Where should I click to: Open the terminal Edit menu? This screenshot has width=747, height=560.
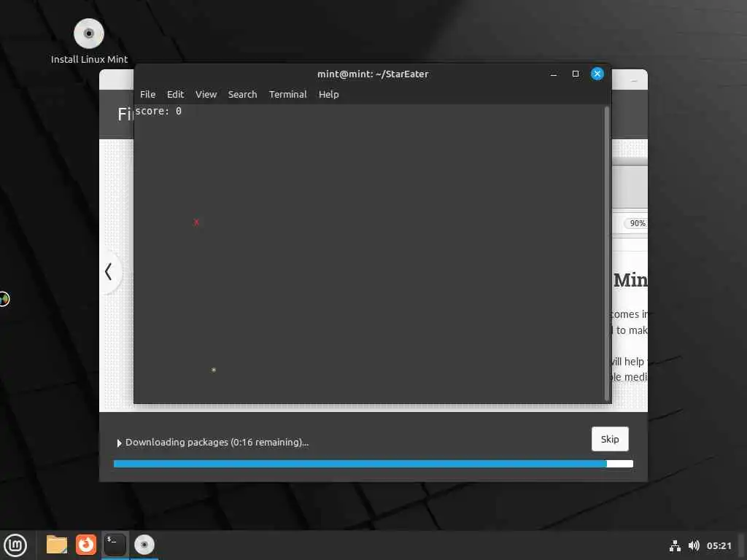coord(175,94)
